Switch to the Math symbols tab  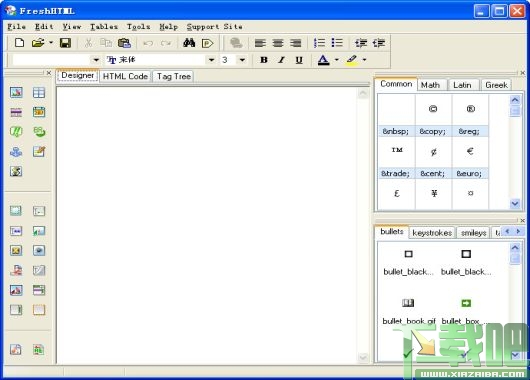click(x=430, y=85)
